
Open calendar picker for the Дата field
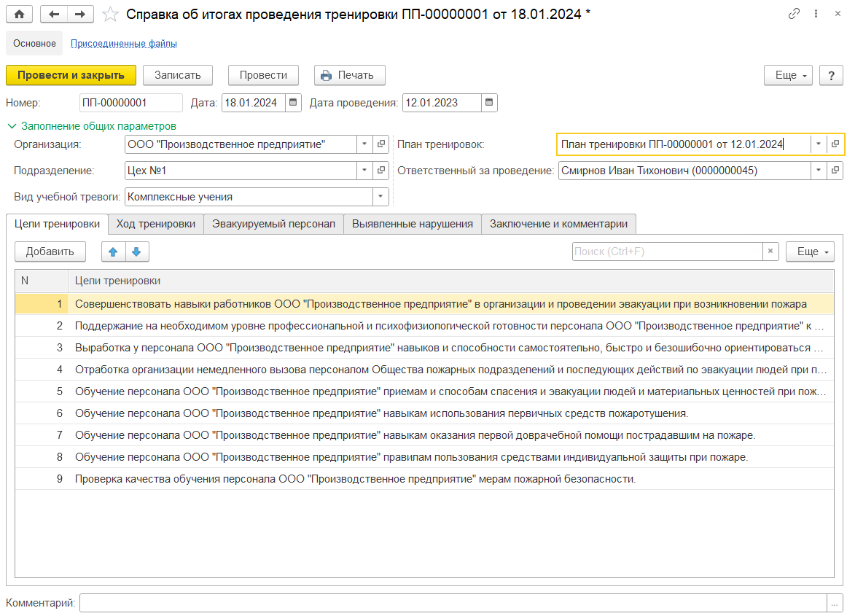[x=293, y=103]
